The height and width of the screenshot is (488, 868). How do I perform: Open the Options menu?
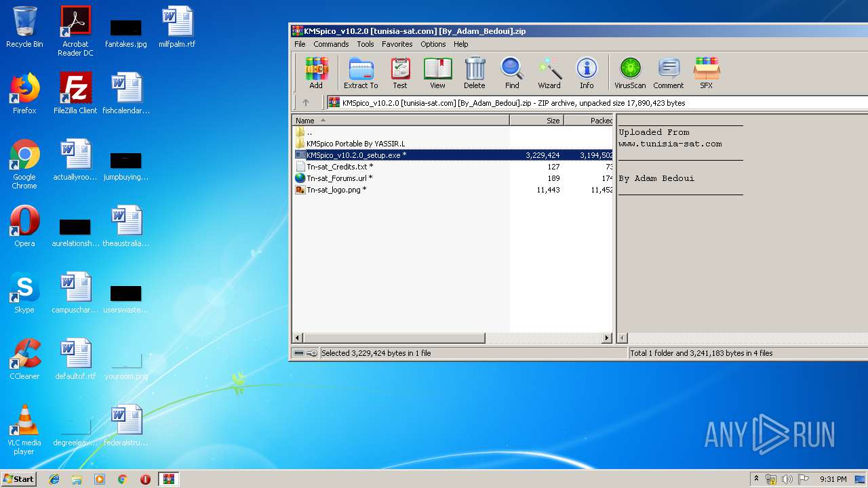pyautogui.click(x=433, y=44)
